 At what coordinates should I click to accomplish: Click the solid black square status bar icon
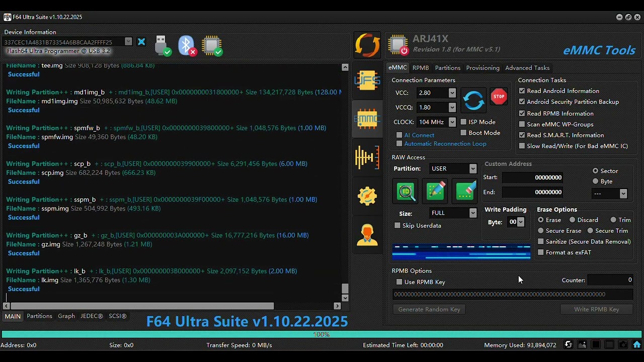click(596, 345)
